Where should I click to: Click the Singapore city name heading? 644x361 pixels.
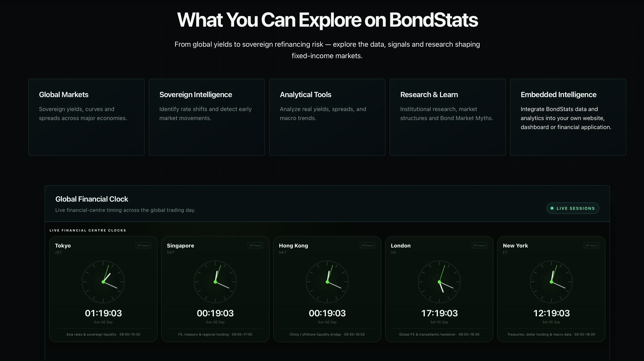(x=180, y=246)
